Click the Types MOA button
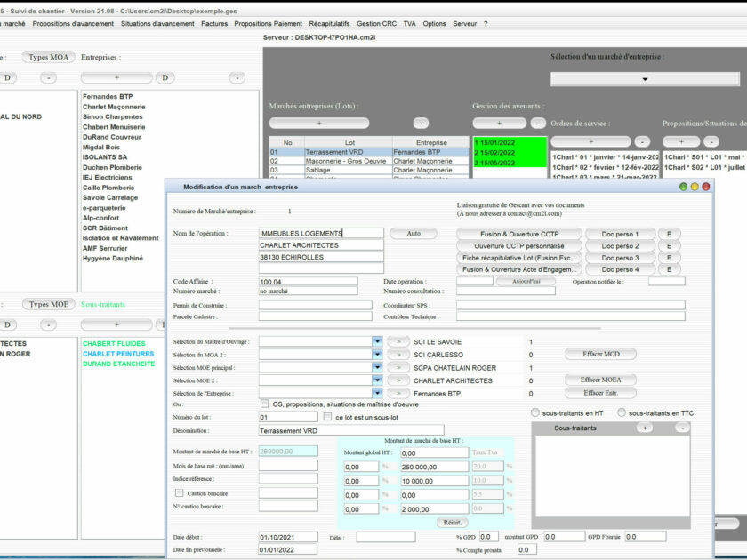The height and width of the screenshot is (560, 747). tap(49, 57)
